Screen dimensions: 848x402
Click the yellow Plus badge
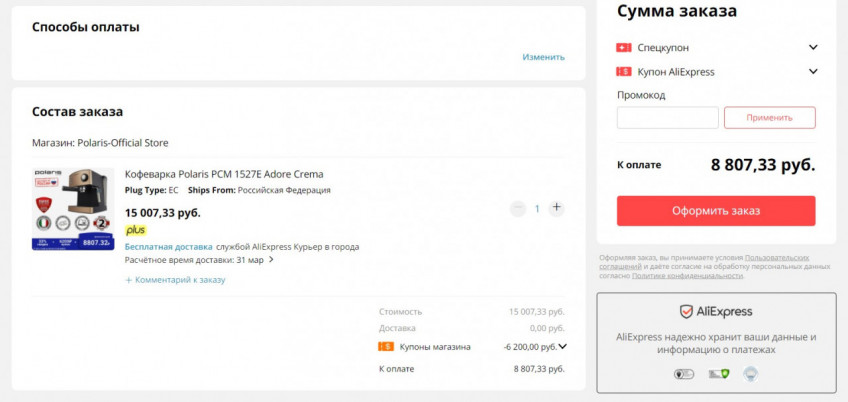(x=135, y=230)
